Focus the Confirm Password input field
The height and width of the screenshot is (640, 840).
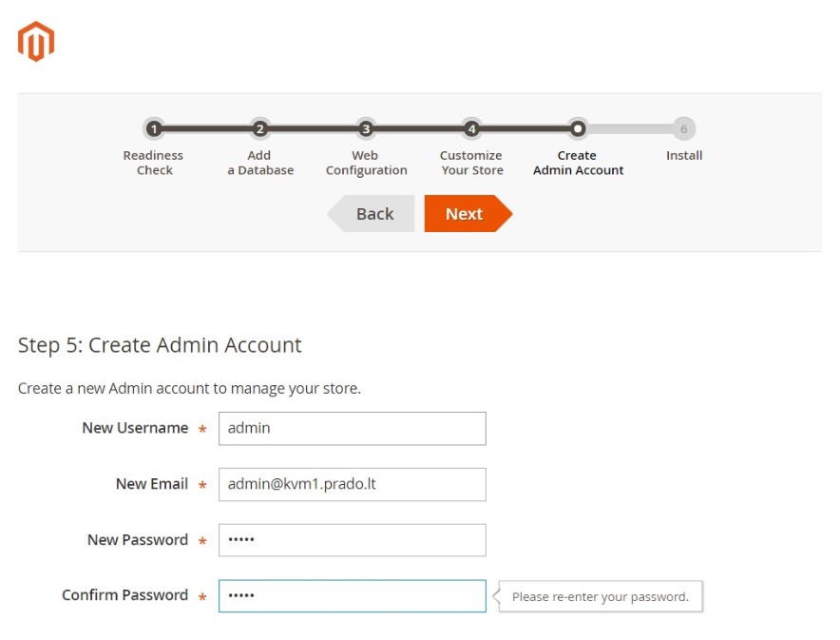click(353, 595)
